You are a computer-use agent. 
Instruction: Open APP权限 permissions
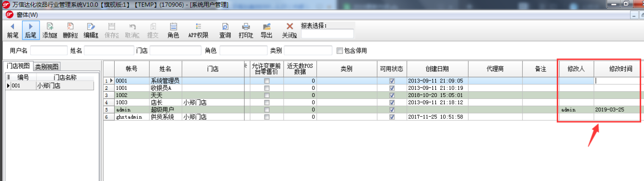pos(198,30)
